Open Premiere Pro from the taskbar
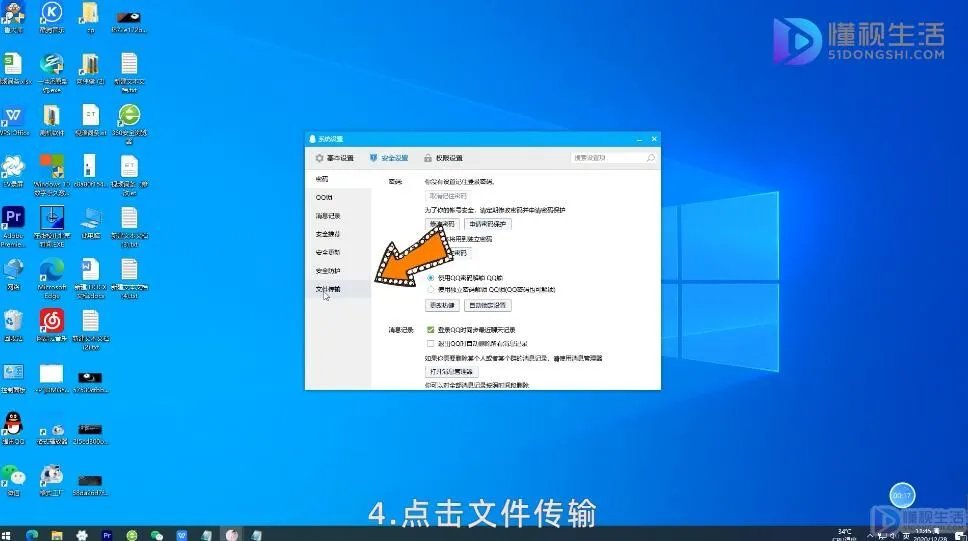The height and width of the screenshot is (541, 968). click(107, 535)
